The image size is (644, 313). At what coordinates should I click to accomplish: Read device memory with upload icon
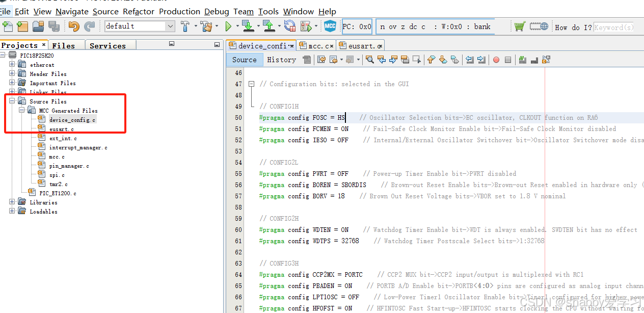pos(269,26)
